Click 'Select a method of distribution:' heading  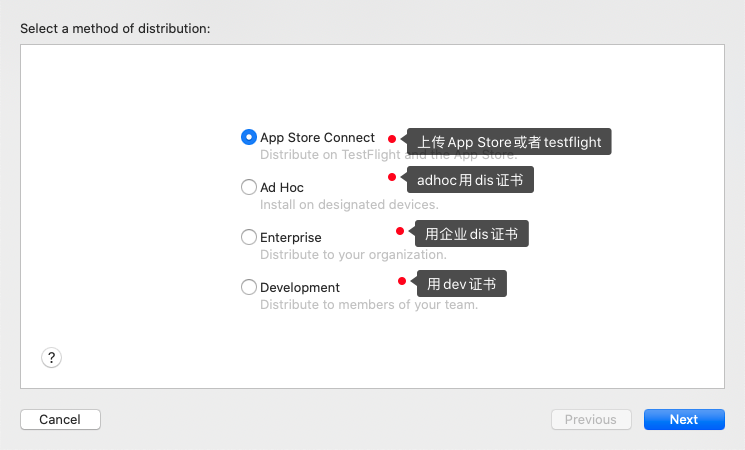coord(115,29)
